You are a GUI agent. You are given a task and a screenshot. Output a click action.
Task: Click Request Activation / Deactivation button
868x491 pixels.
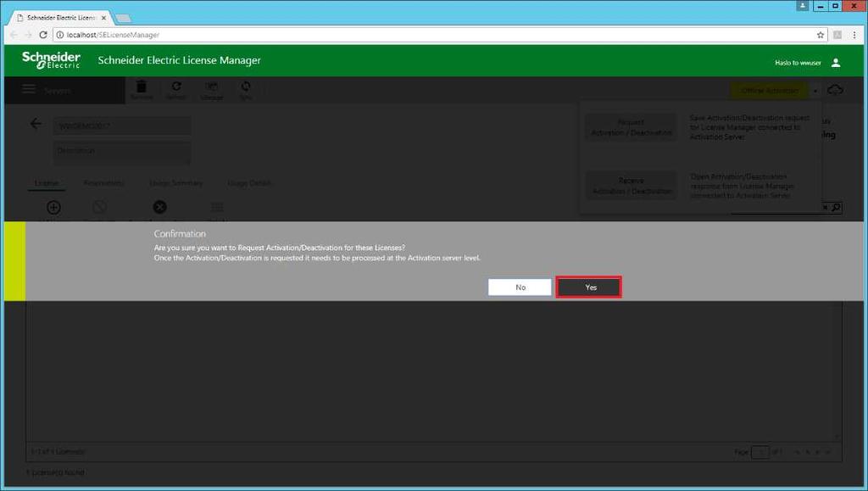click(x=631, y=127)
